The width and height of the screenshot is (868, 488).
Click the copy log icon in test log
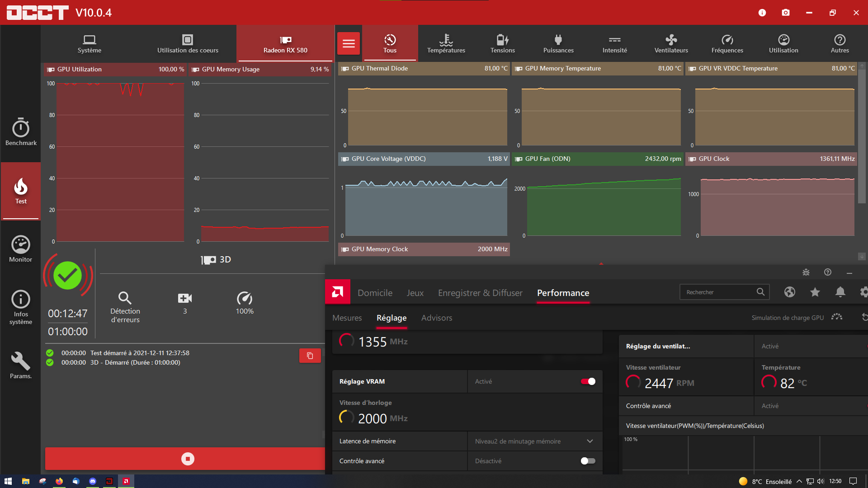point(310,356)
